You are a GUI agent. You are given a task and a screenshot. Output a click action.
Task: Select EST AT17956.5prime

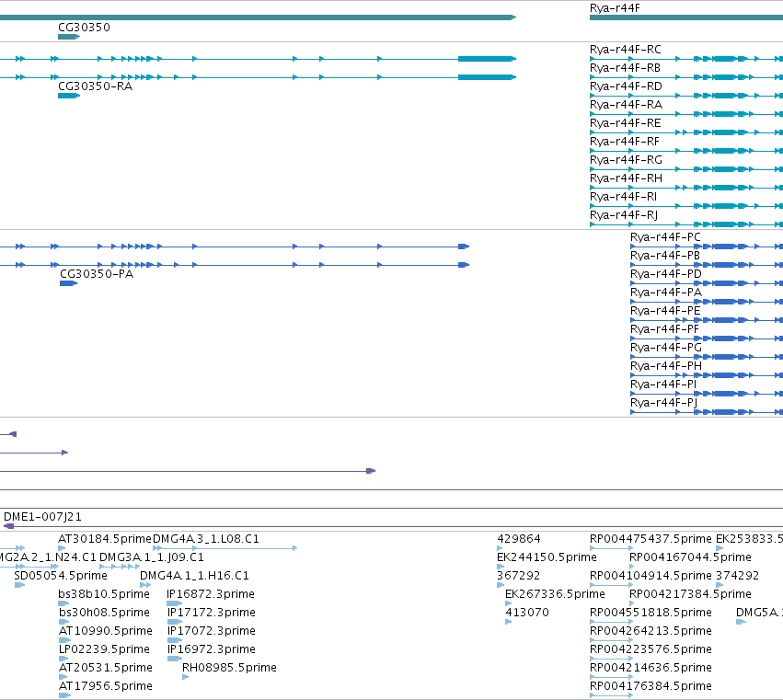click(x=106, y=686)
